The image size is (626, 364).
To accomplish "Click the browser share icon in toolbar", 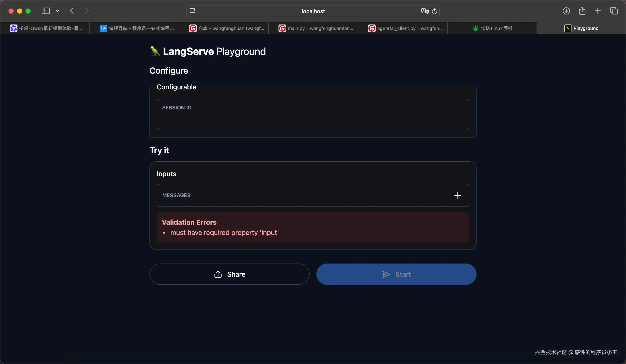I will (x=582, y=11).
